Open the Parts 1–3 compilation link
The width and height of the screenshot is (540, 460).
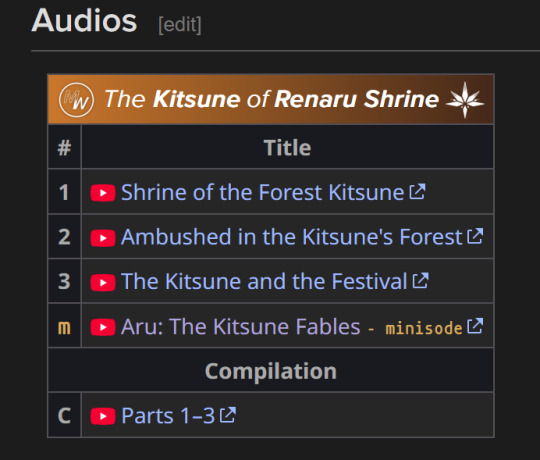[x=168, y=416]
